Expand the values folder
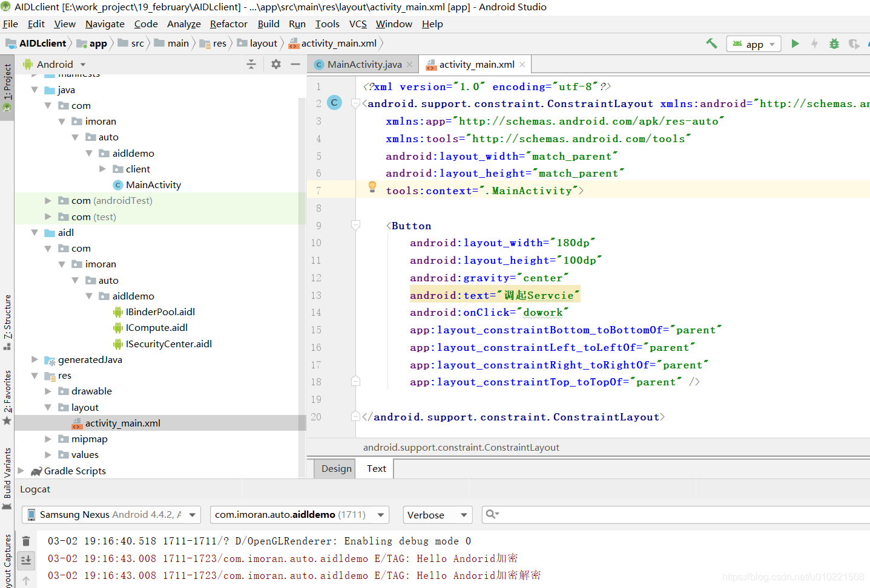The image size is (870, 588). (x=48, y=454)
